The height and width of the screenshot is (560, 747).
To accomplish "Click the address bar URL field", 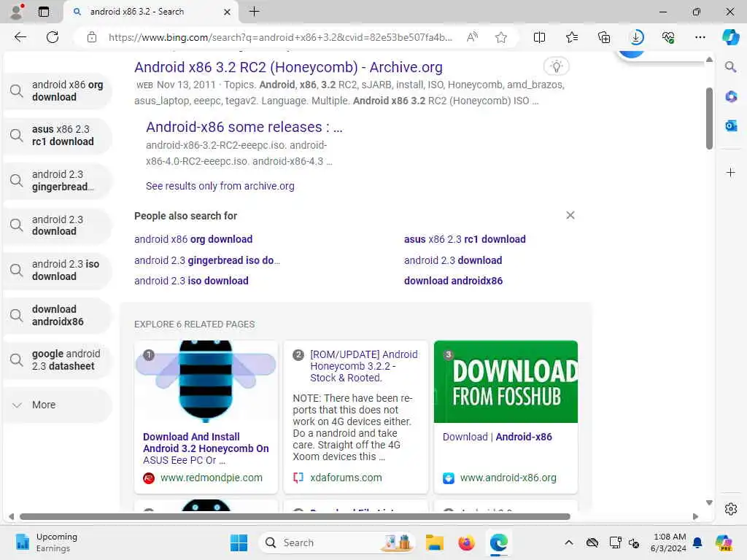I will point(280,37).
